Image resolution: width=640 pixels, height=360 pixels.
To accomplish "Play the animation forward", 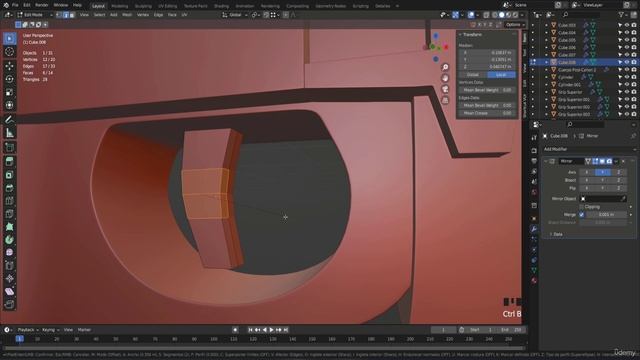I will click(271, 330).
